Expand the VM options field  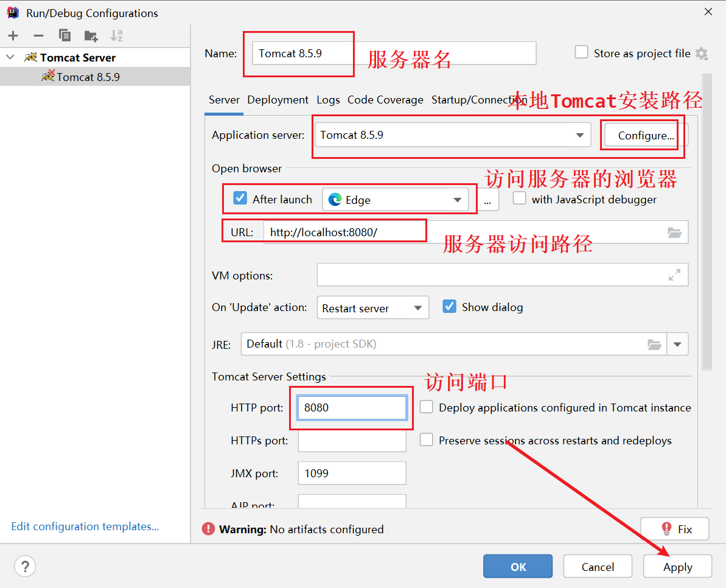675,275
